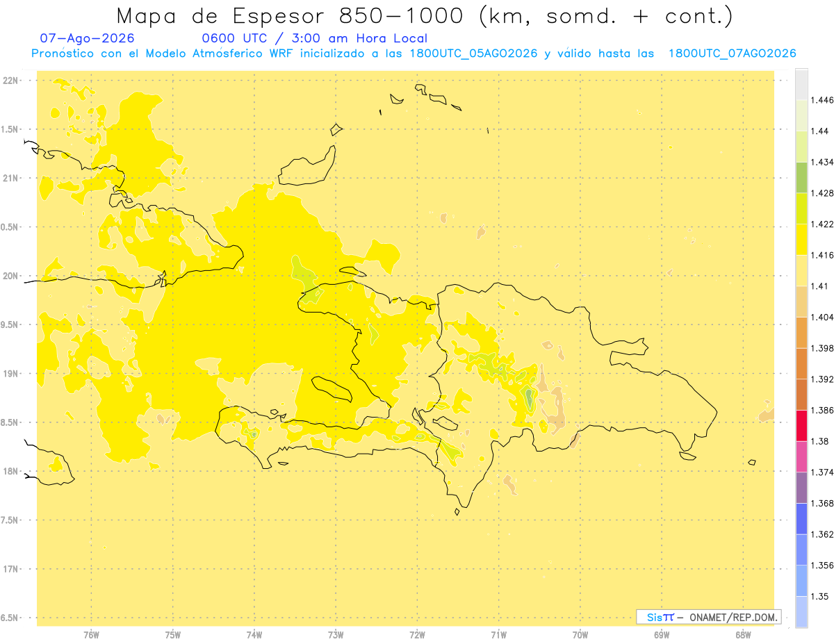Click the purple legend band between 1.368 and 1.374
The image size is (834, 644).
pos(801,487)
